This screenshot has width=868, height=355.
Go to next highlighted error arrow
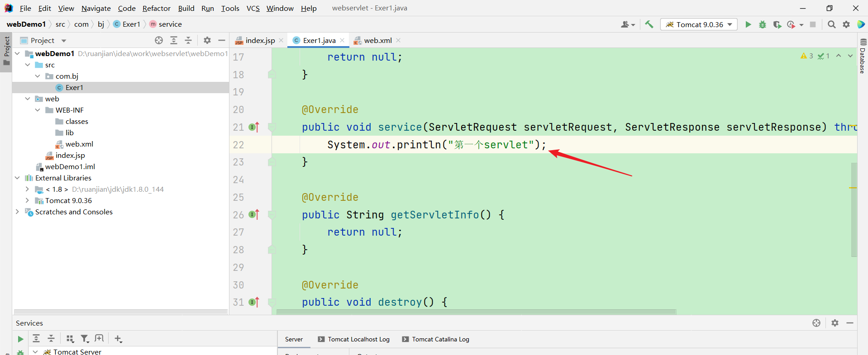click(850, 56)
